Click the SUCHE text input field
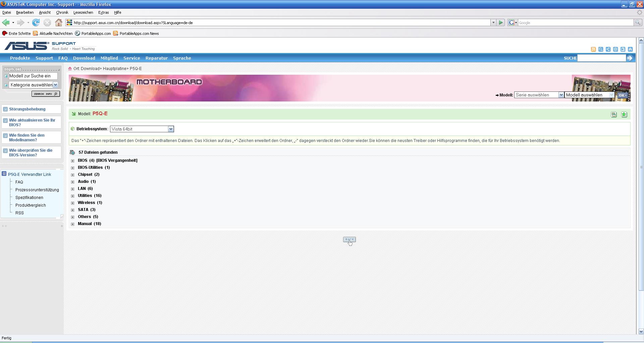 [602, 58]
